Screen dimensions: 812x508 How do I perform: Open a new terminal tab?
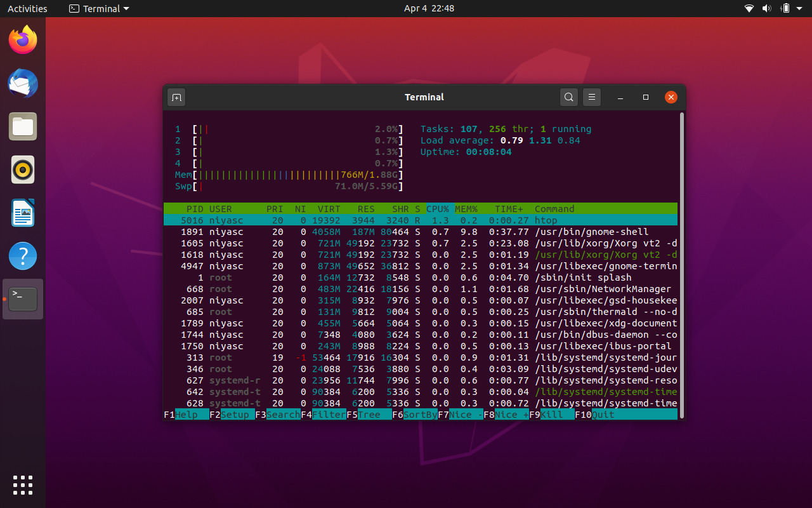coord(176,97)
